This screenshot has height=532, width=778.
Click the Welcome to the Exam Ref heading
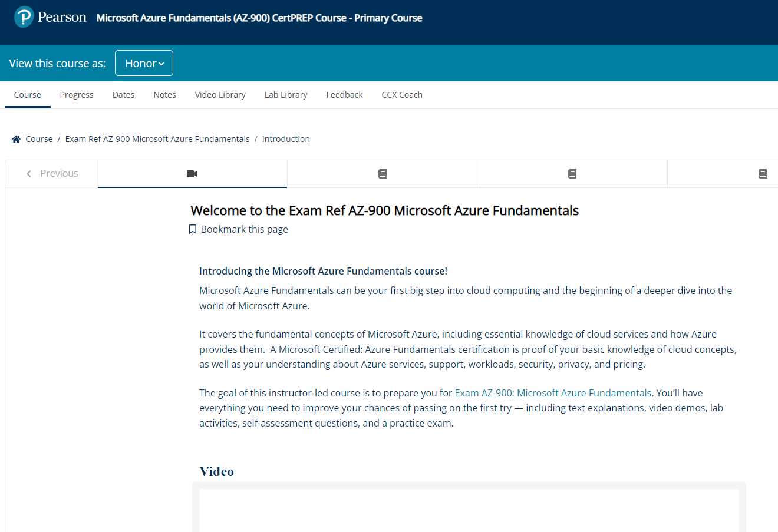tap(385, 210)
